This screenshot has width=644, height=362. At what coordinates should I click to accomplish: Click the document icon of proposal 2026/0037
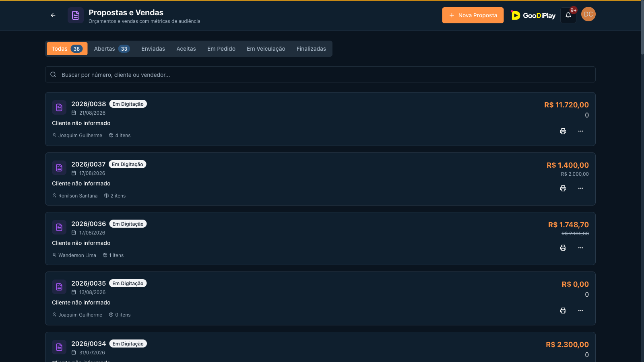click(x=59, y=168)
